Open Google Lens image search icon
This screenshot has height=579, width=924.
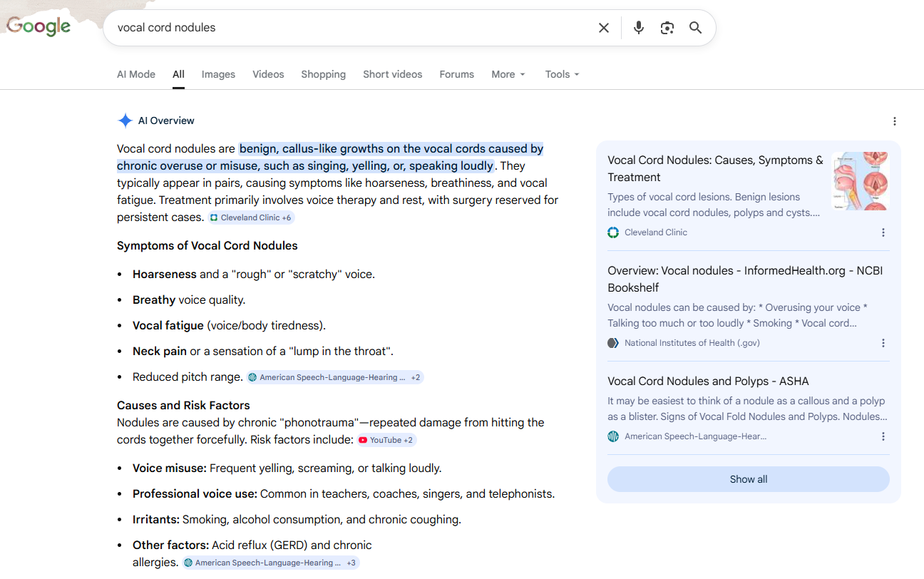click(x=667, y=28)
